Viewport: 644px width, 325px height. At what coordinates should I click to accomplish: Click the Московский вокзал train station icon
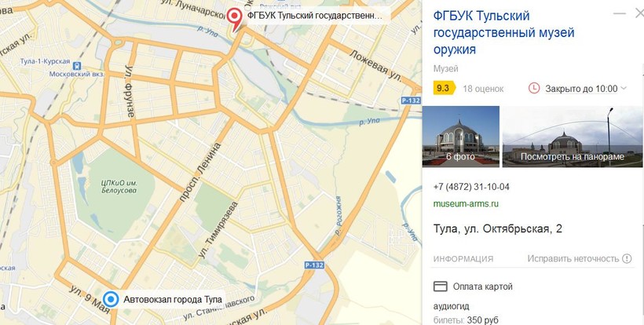pyautogui.click(x=77, y=66)
